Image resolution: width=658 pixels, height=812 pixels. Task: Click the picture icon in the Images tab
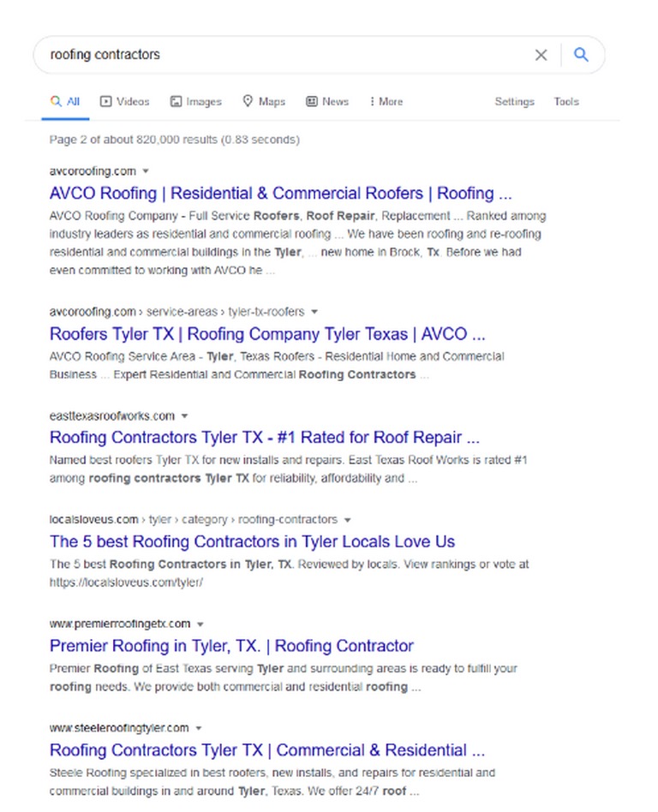tap(176, 101)
